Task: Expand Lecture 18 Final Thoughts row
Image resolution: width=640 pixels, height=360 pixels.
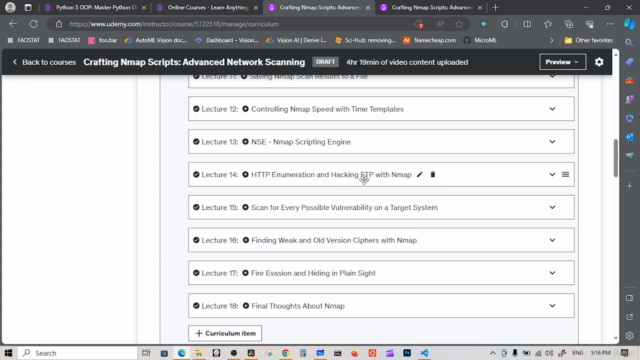Action: click(552, 306)
